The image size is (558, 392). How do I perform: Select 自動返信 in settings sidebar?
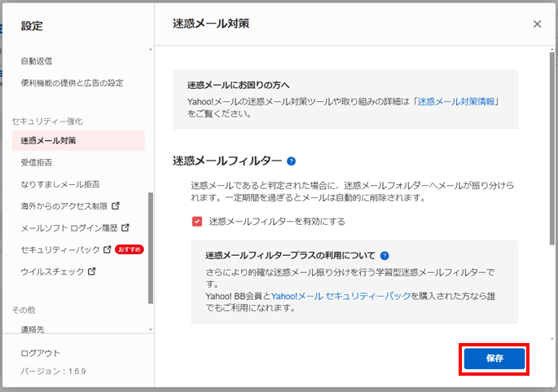click(37, 61)
